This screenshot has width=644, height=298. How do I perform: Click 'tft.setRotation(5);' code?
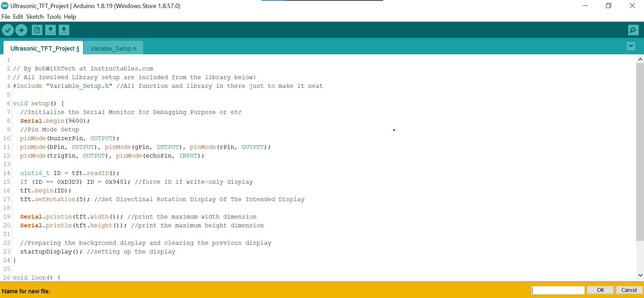(55, 199)
